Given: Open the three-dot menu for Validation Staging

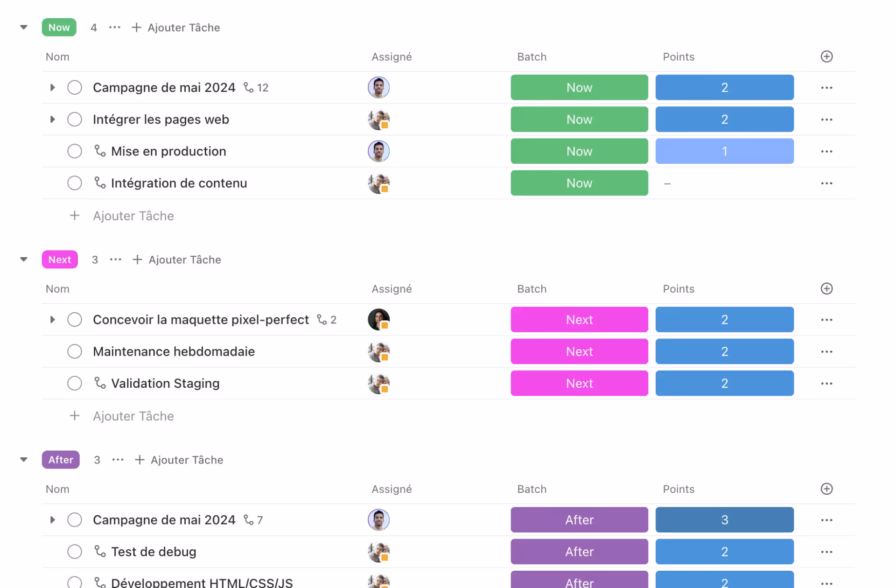Looking at the screenshot, I should click(826, 384).
